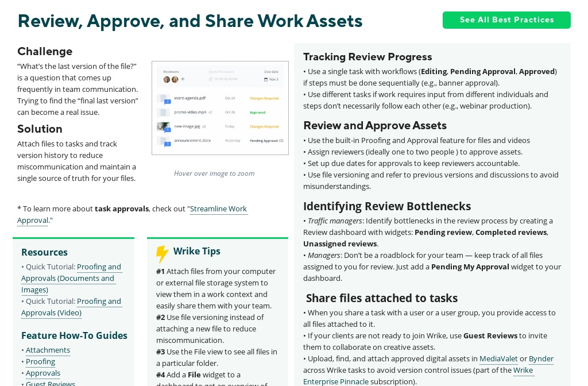The height and width of the screenshot is (386, 588).
Task: Click the first reviewer avatar in the preview
Action: 165,79
